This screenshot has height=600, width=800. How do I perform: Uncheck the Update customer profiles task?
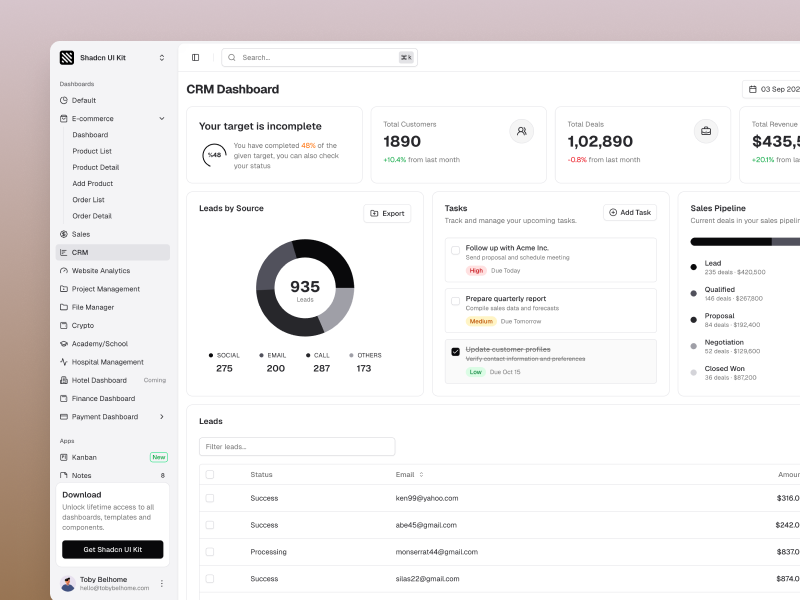pyautogui.click(x=455, y=351)
